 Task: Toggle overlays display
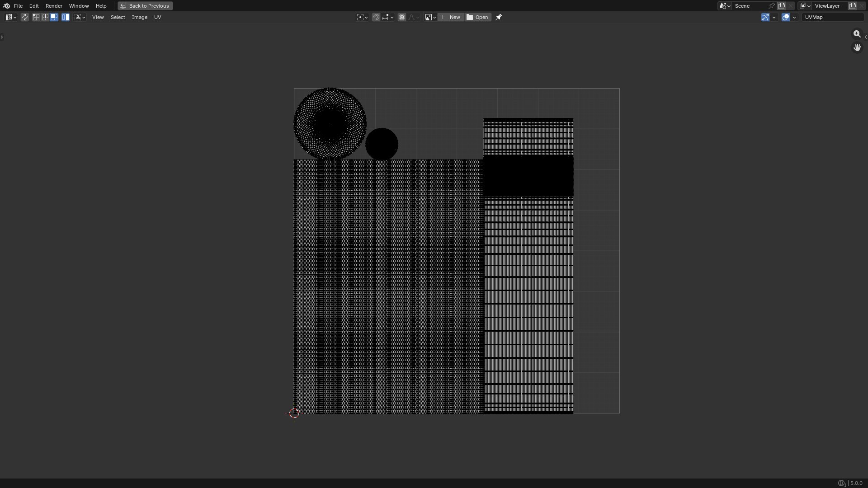point(786,17)
